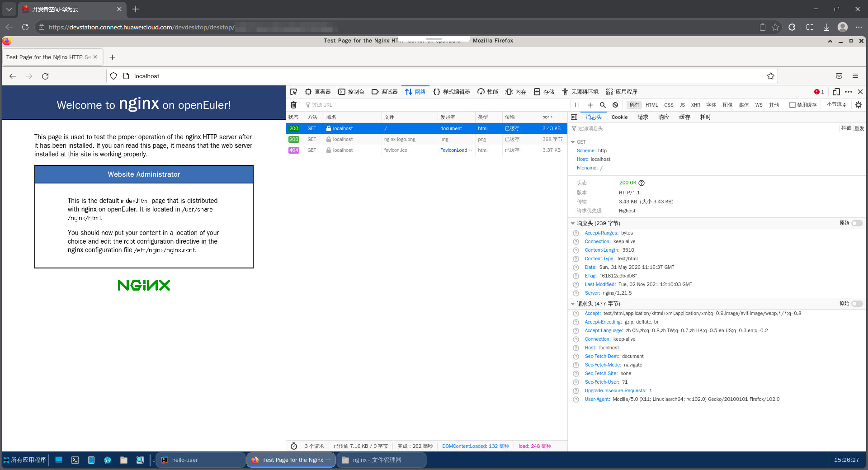Bookmark localhost with the star icon
Viewport: 868px width, 470px height.
click(x=771, y=76)
